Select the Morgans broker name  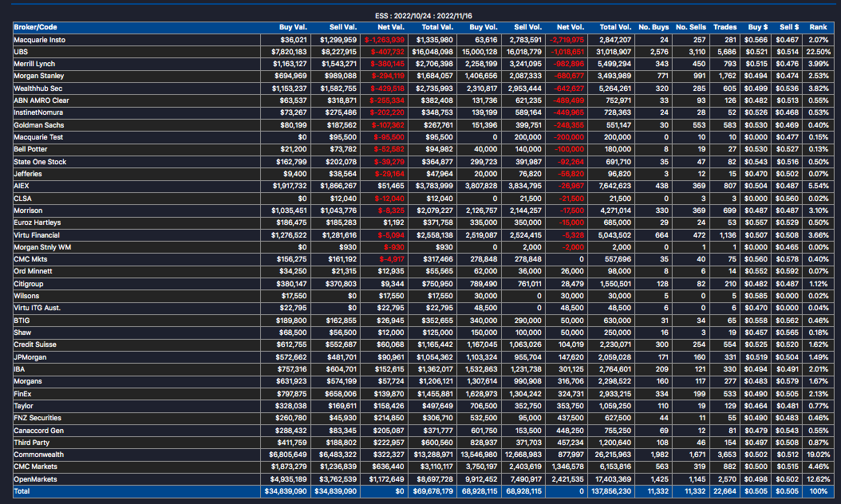[x=28, y=381]
